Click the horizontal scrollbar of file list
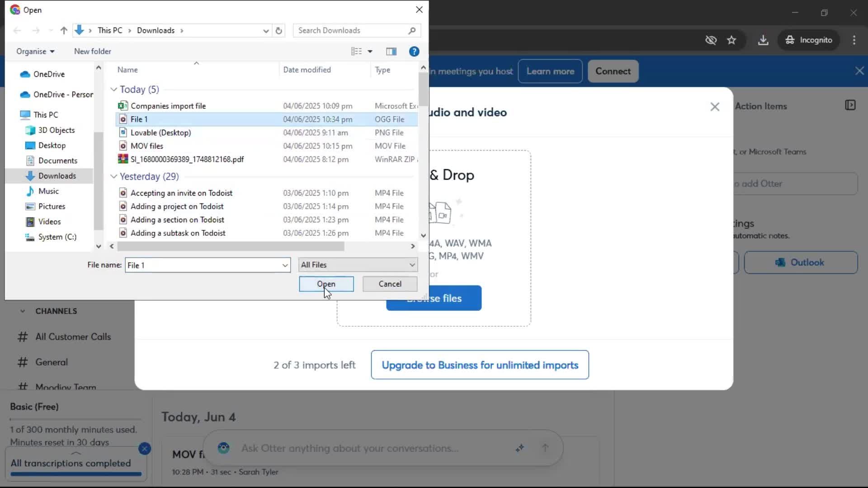Image resolution: width=868 pixels, height=488 pixels. (231, 246)
